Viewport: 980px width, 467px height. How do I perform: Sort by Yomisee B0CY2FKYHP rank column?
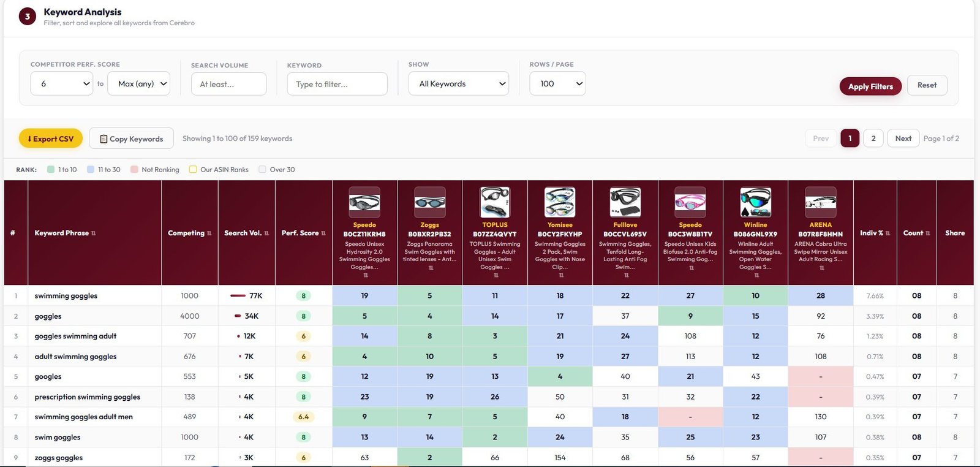[x=561, y=275]
